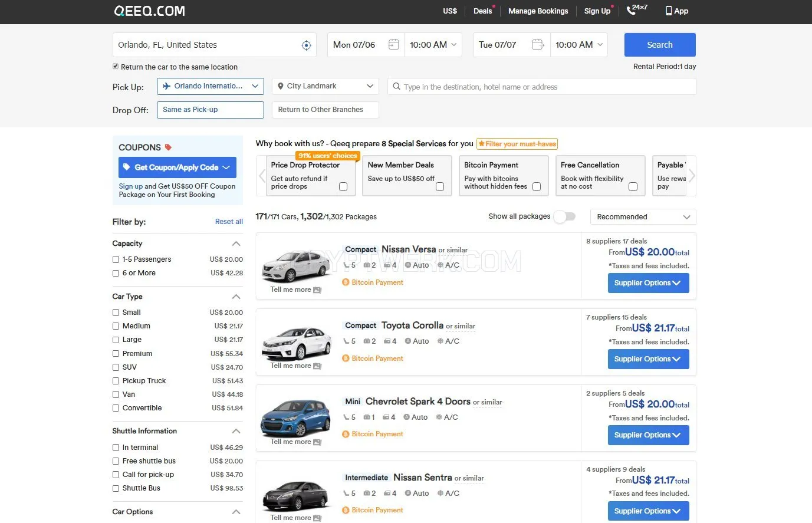Collapse the Shuttle Information filter section

236,431
